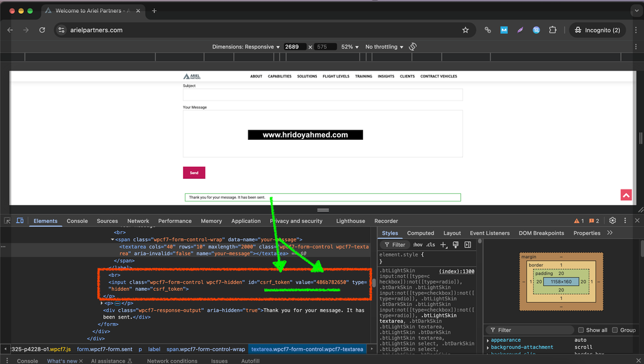Click the round blue extension icon

click(x=536, y=30)
